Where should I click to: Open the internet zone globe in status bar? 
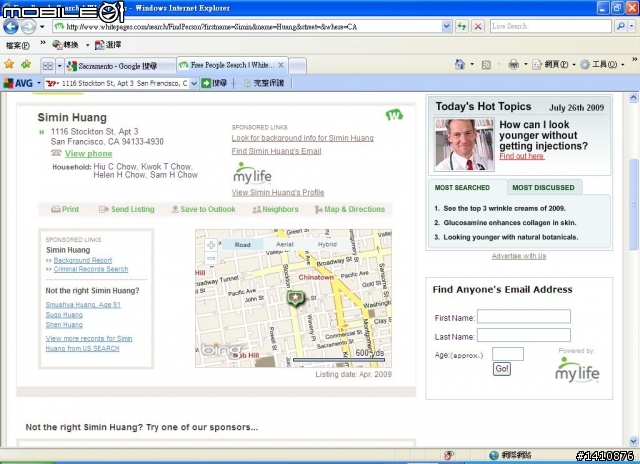[x=493, y=455]
